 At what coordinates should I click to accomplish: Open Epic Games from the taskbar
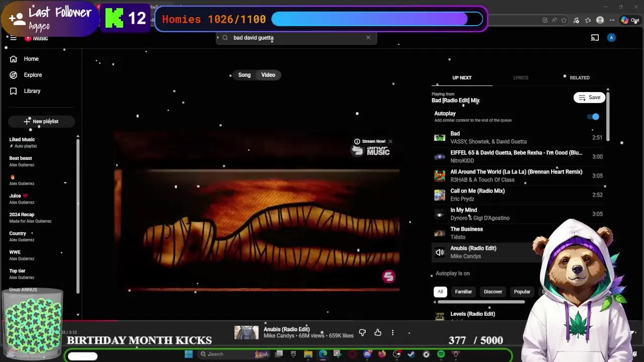point(293,354)
